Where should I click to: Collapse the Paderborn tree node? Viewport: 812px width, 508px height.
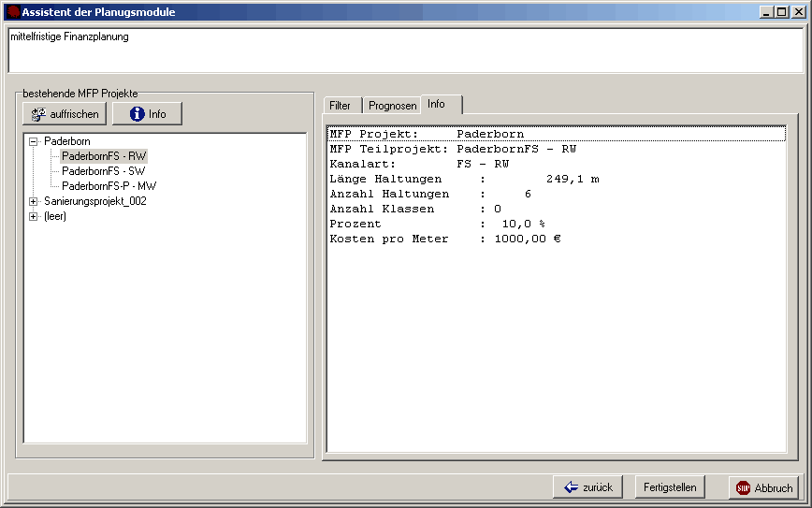(34, 141)
